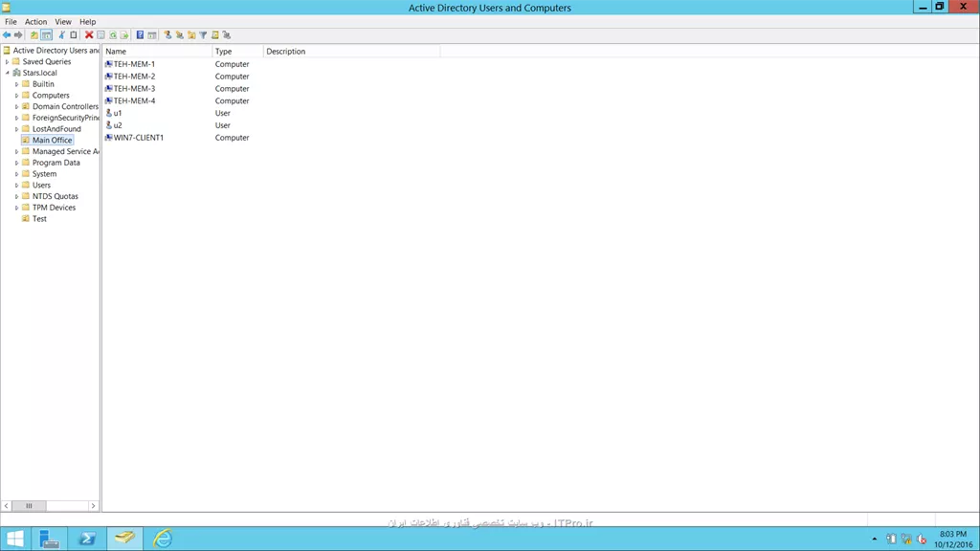Click the Forward arrow in the toolbar
Viewport: 980px width, 551px height.
pos(18,35)
